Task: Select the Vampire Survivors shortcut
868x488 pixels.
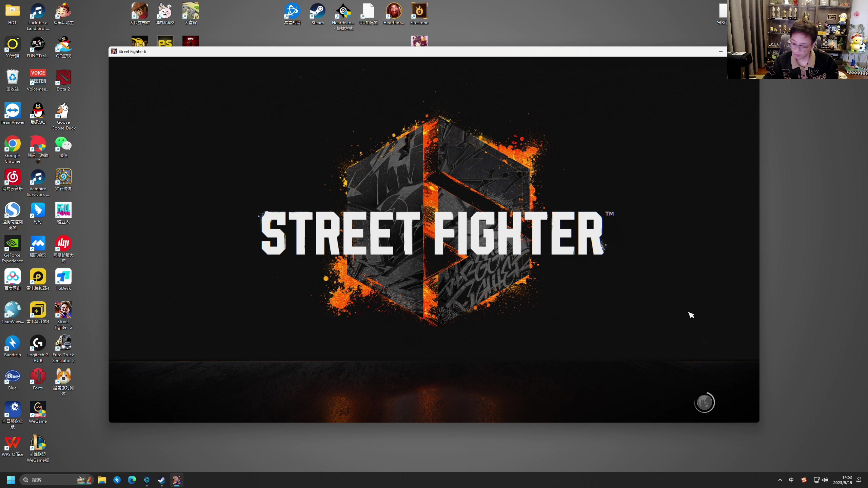Action: 38,183
